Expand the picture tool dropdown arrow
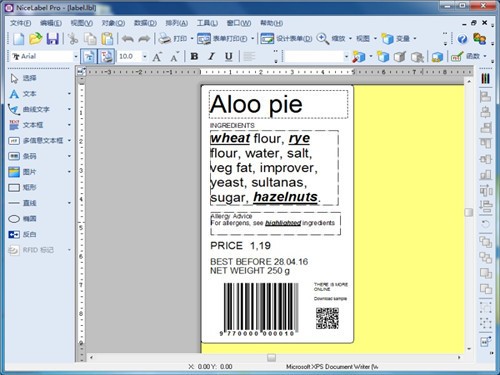 coord(69,172)
